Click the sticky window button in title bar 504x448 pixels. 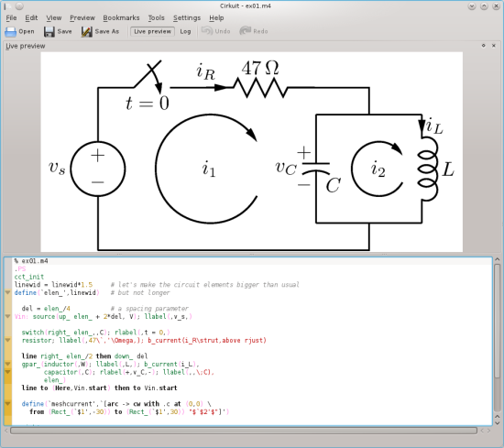[19, 5]
